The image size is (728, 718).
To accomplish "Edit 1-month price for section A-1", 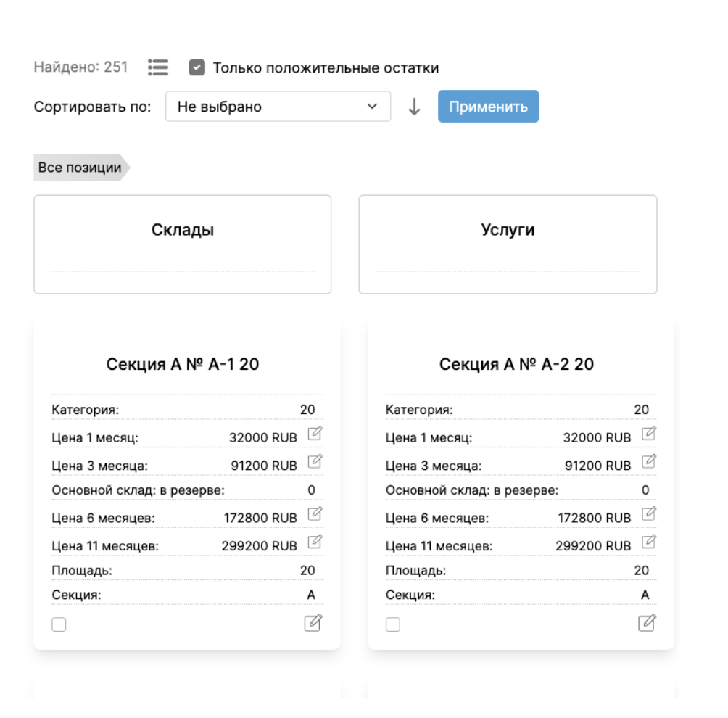I will tap(315, 434).
